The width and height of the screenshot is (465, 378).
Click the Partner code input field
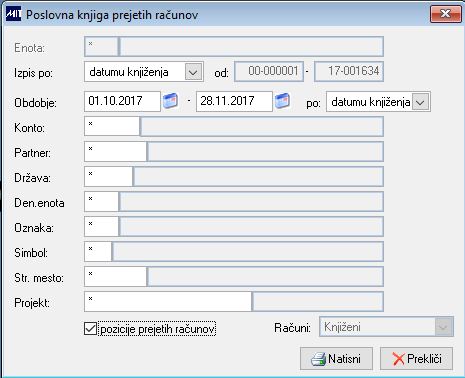point(115,151)
